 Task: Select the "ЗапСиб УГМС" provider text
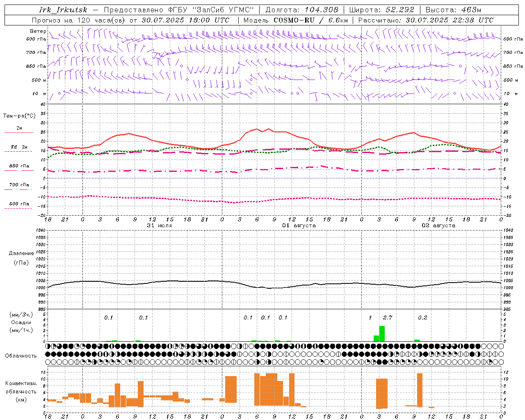pyautogui.click(x=223, y=10)
